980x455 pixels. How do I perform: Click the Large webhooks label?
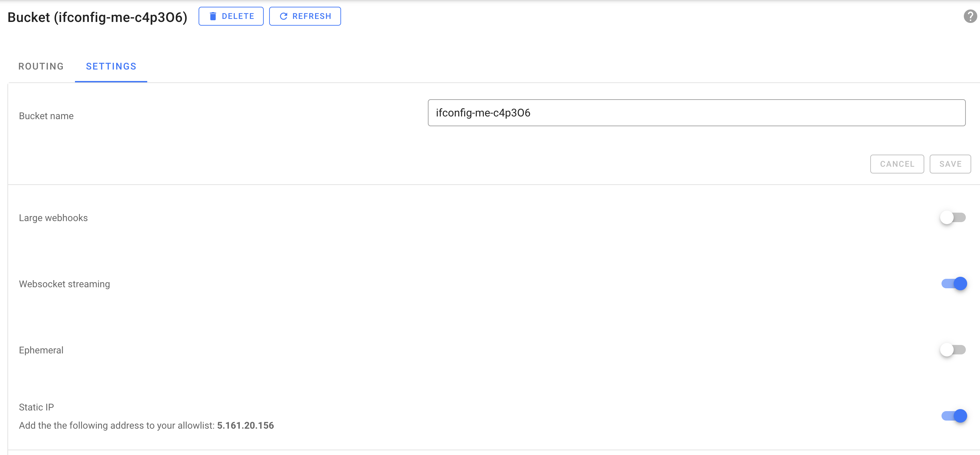53,217
